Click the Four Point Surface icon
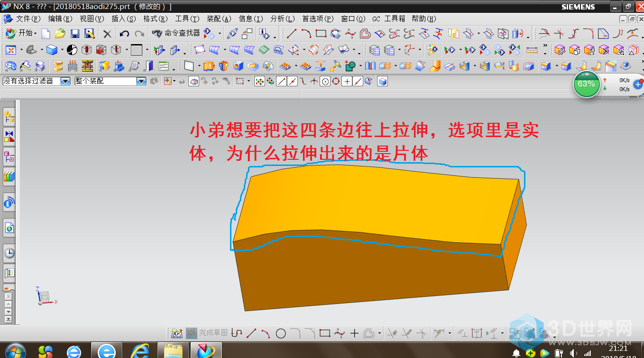This screenshot has height=358, width=644. (200, 50)
